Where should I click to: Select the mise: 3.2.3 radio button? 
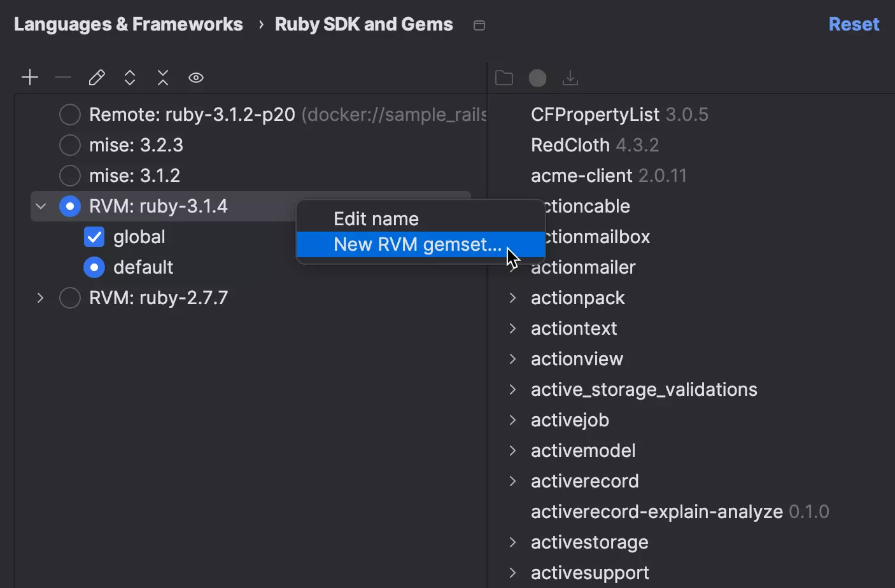point(70,146)
